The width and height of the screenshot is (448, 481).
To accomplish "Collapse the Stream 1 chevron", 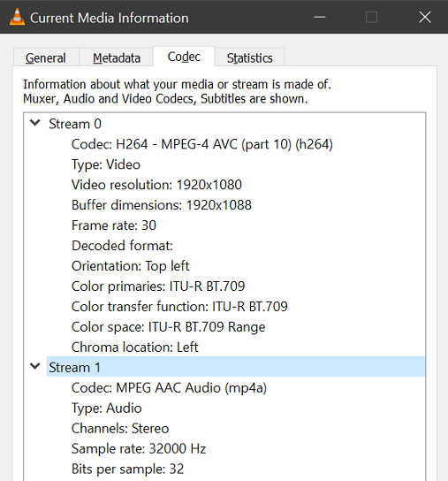I will click(35, 366).
